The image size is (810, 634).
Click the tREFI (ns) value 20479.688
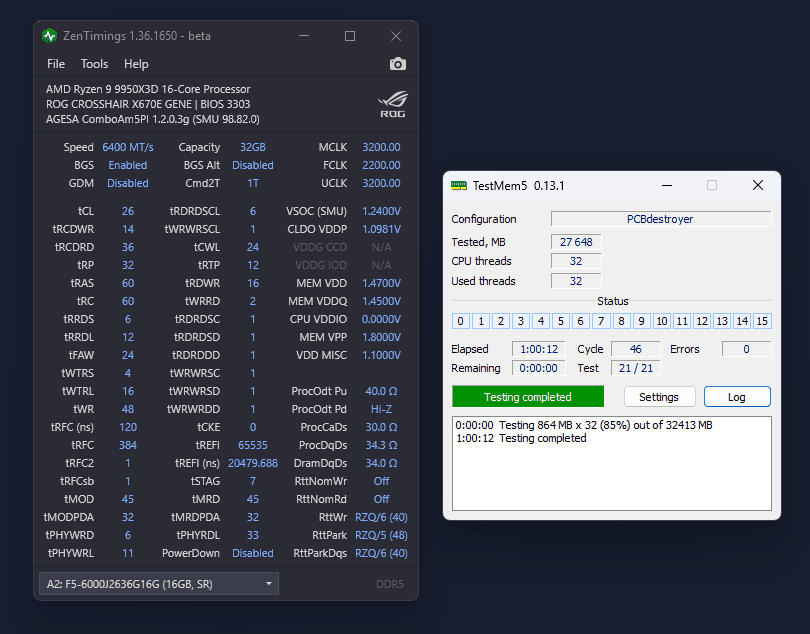tap(253, 463)
